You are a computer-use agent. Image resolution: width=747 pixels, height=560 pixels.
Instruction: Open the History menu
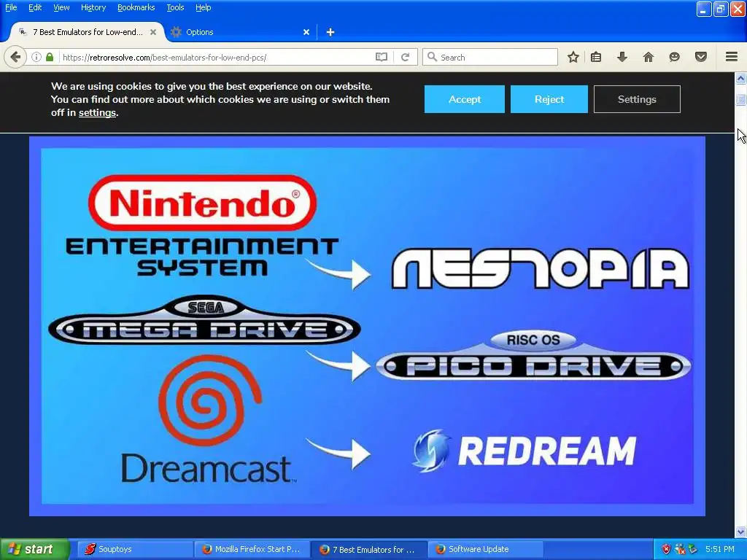[x=93, y=7]
